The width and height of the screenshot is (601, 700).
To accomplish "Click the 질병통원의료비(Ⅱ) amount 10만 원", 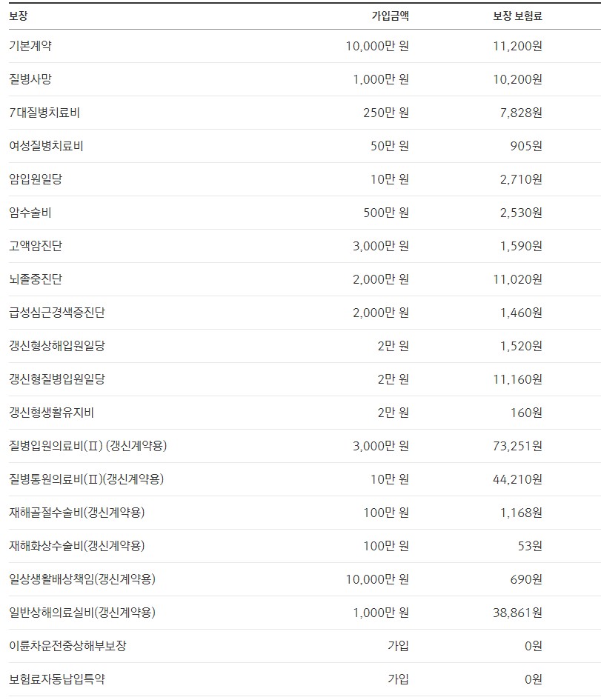I will click(x=389, y=479).
